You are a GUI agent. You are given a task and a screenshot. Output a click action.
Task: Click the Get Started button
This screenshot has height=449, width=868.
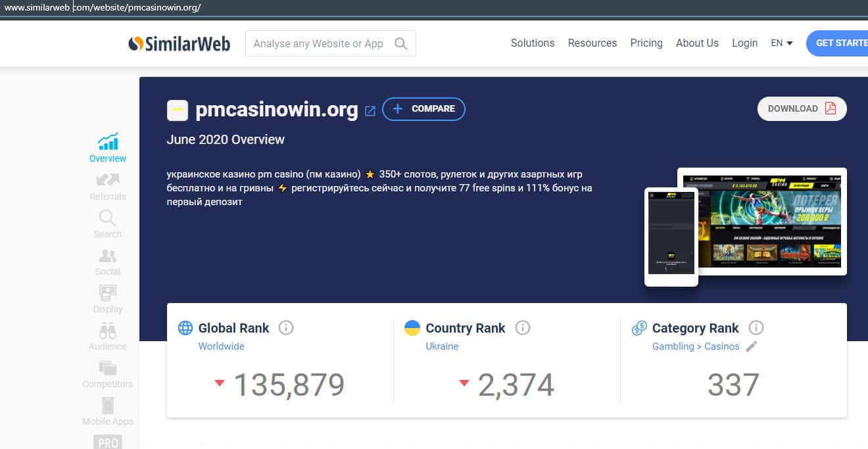coord(837,43)
